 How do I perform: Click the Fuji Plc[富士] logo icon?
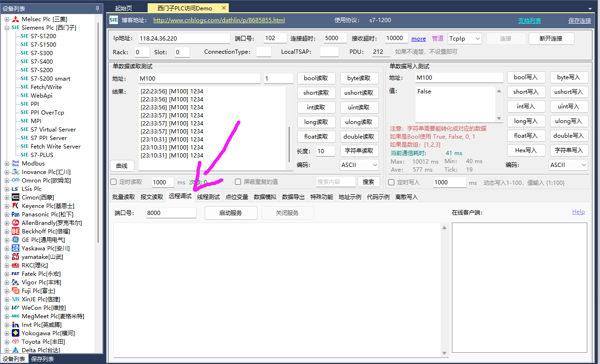pos(16,291)
